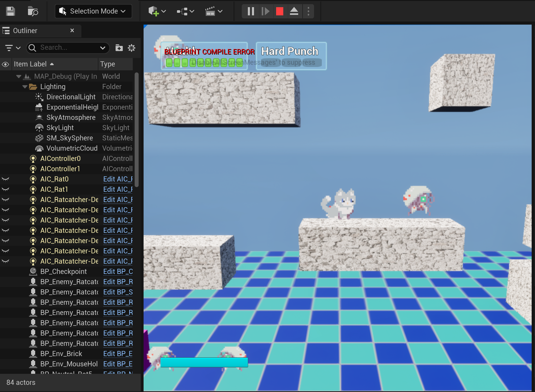Click the cyan progress bar
Viewport: 535px width, 392px height.
click(x=204, y=362)
